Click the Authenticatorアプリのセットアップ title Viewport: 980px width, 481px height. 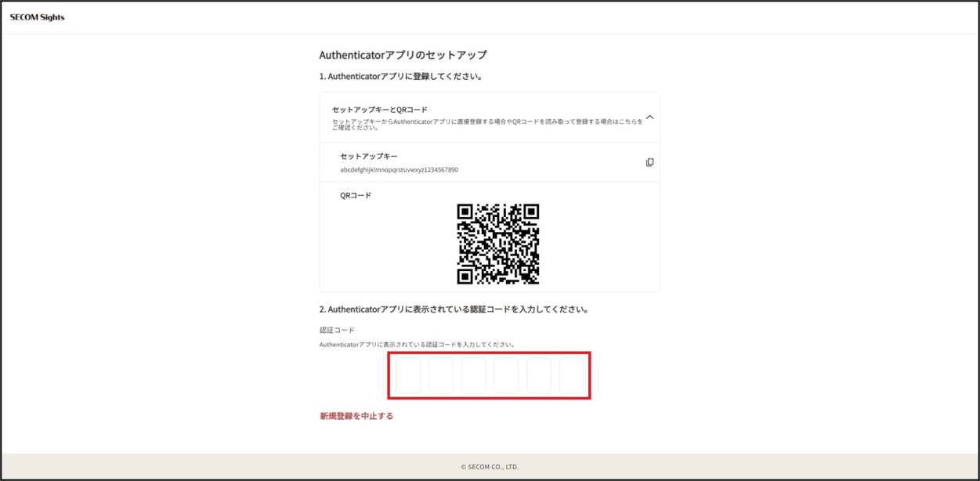[x=403, y=55]
